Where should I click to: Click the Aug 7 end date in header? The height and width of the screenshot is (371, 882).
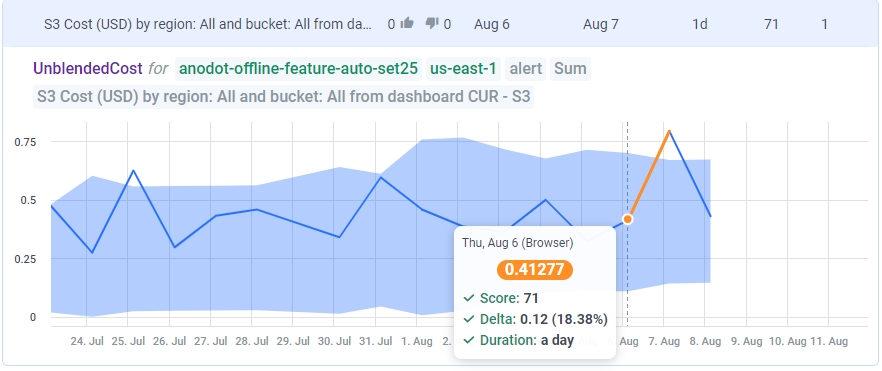[601, 24]
